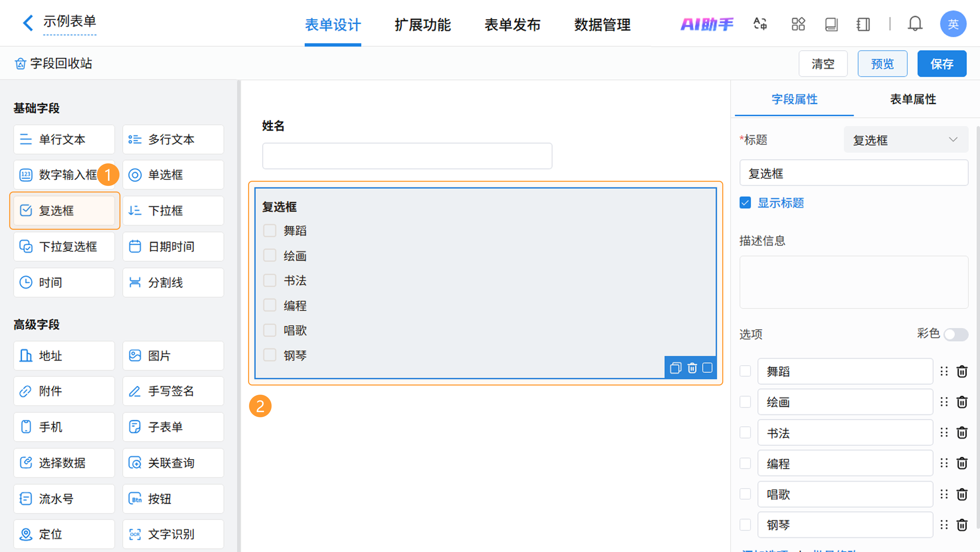Open the notification bell
The image size is (980, 552).
(x=915, y=24)
